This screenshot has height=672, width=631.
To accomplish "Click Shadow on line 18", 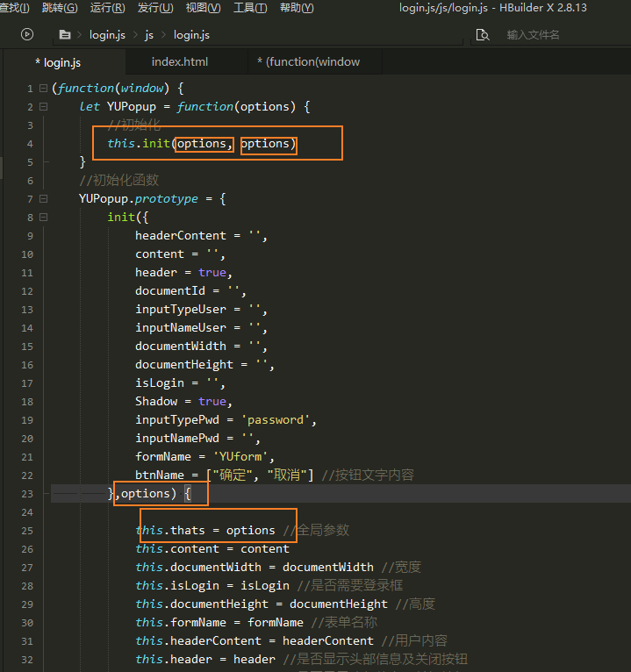I will coord(156,402).
